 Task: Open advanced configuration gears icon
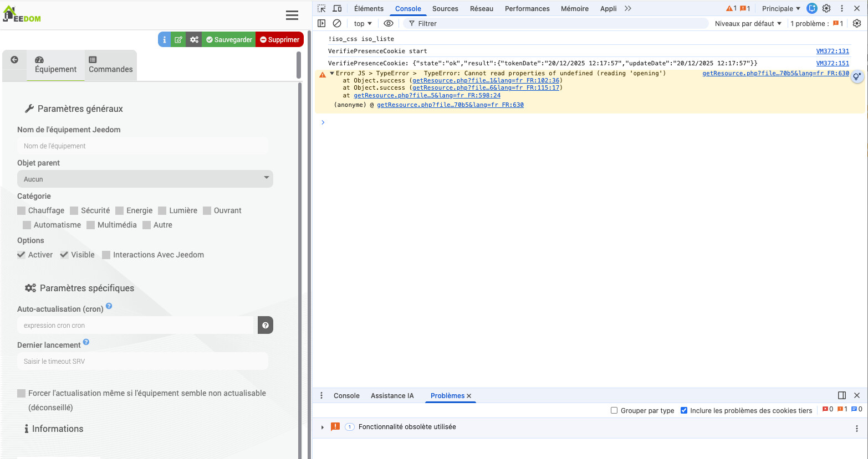pos(193,40)
